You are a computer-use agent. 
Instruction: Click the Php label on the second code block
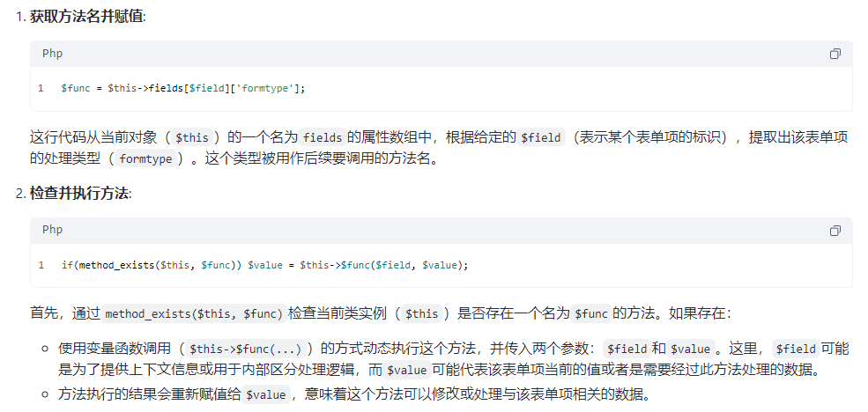click(x=52, y=230)
